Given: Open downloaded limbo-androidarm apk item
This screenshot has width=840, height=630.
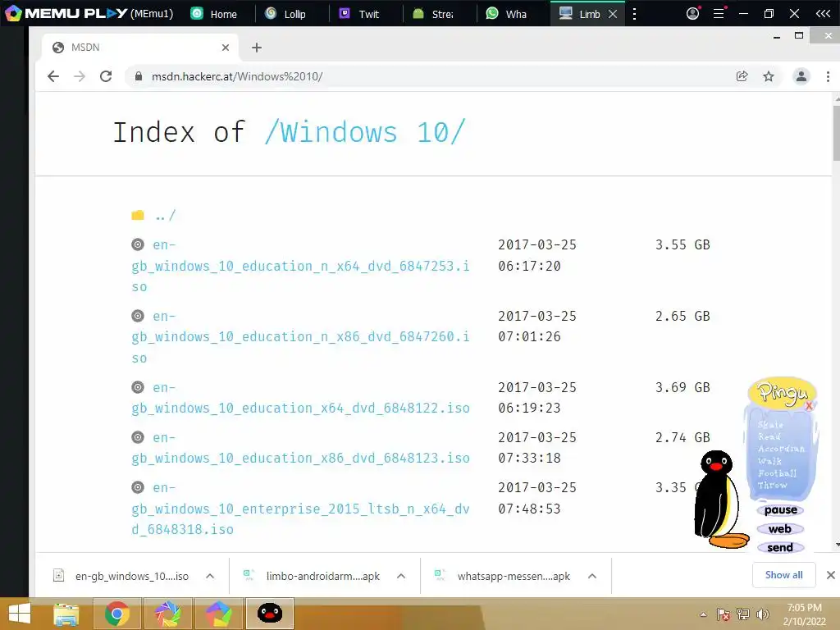Looking at the screenshot, I should point(312,576).
